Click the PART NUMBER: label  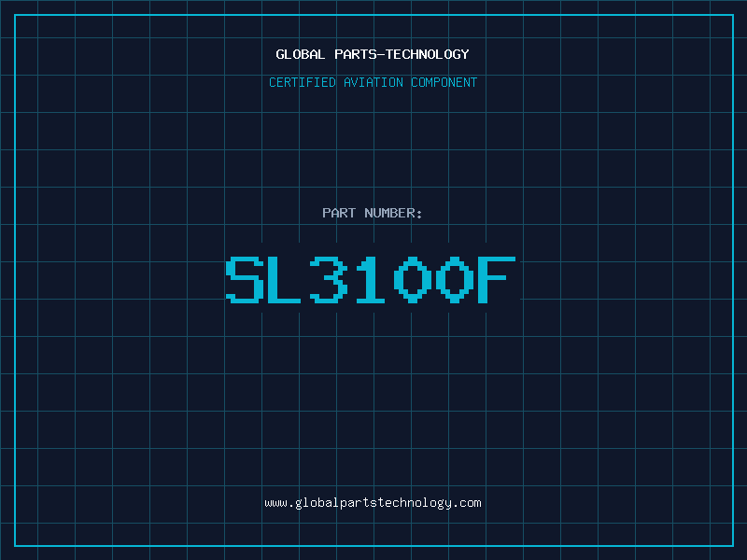click(372, 213)
